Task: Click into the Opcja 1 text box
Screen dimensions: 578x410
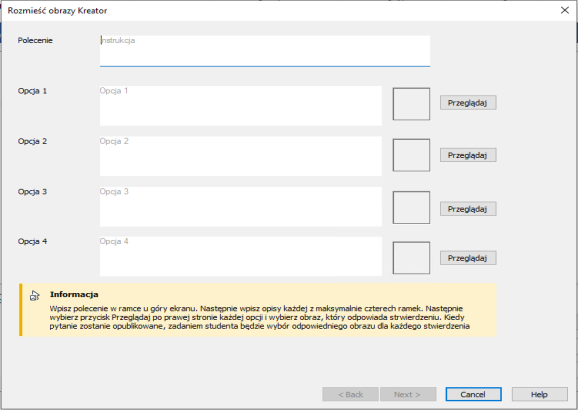Action: tap(241, 106)
